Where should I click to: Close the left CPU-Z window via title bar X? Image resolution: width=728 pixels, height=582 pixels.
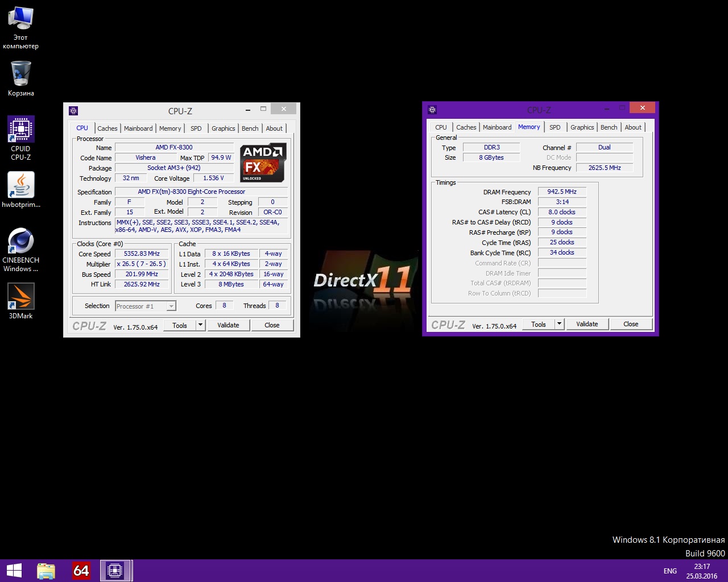pos(283,109)
